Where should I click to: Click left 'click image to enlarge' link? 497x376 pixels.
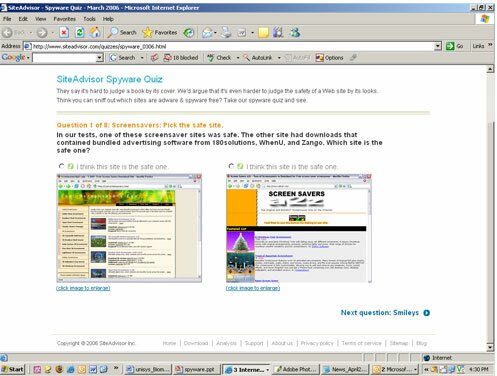point(83,288)
